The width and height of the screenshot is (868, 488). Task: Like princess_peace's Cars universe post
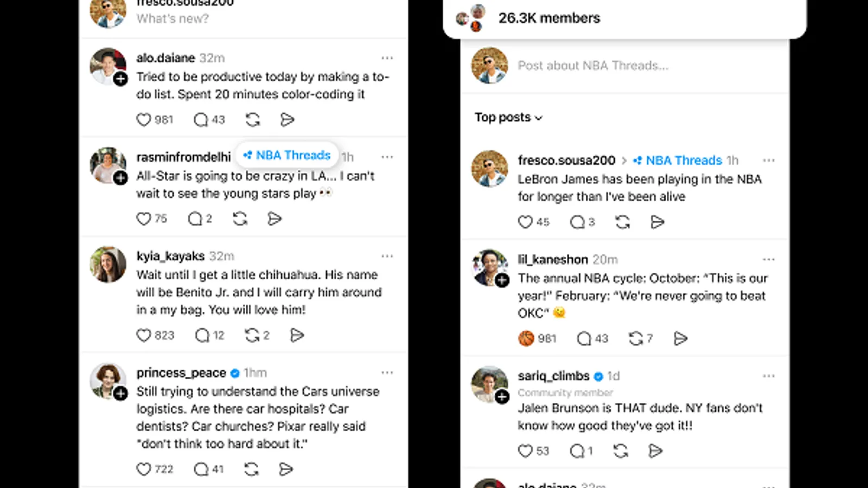point(144,469)
